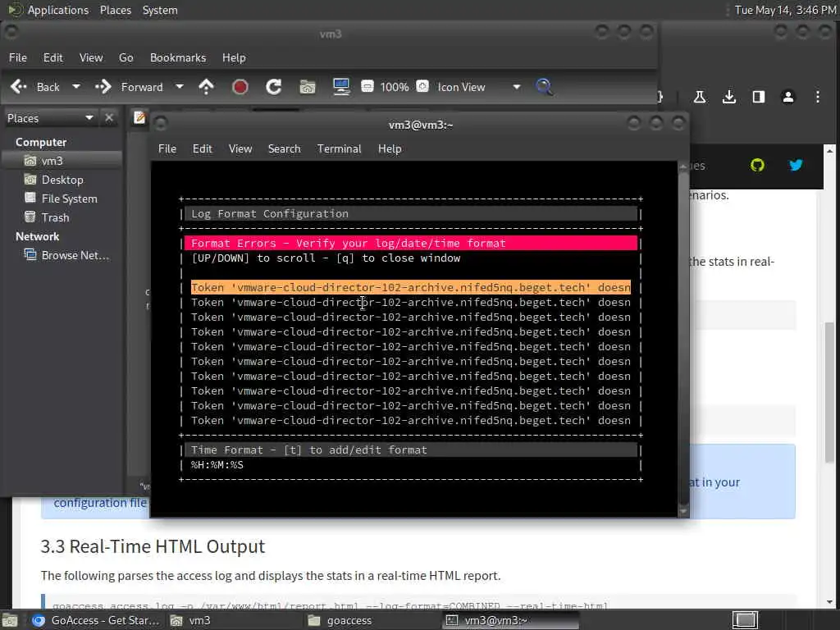840x630 pixels.
Task: Open terminal View menu
Action: pos(240,149)
